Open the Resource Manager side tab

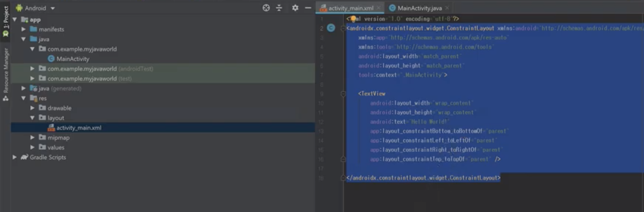[5, 75]
